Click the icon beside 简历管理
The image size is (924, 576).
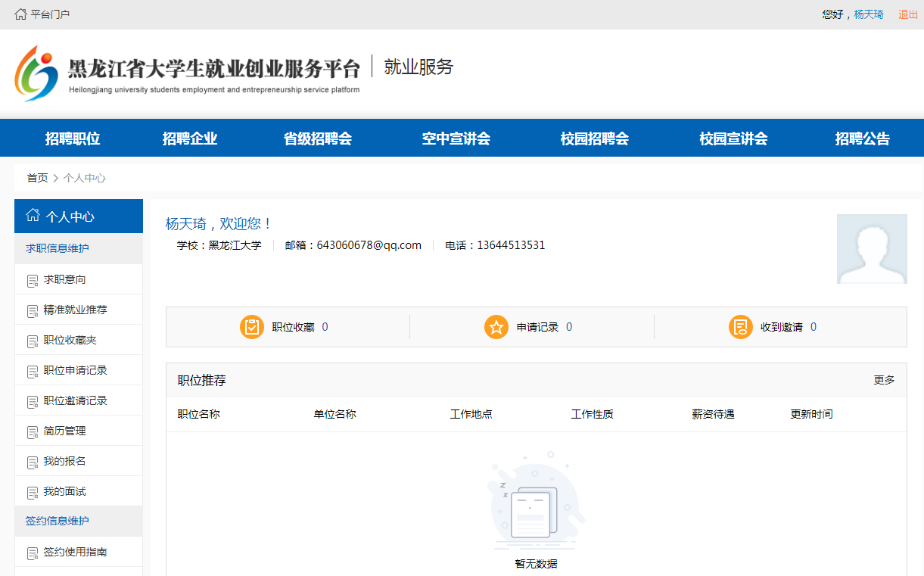(x=31, y=430)
